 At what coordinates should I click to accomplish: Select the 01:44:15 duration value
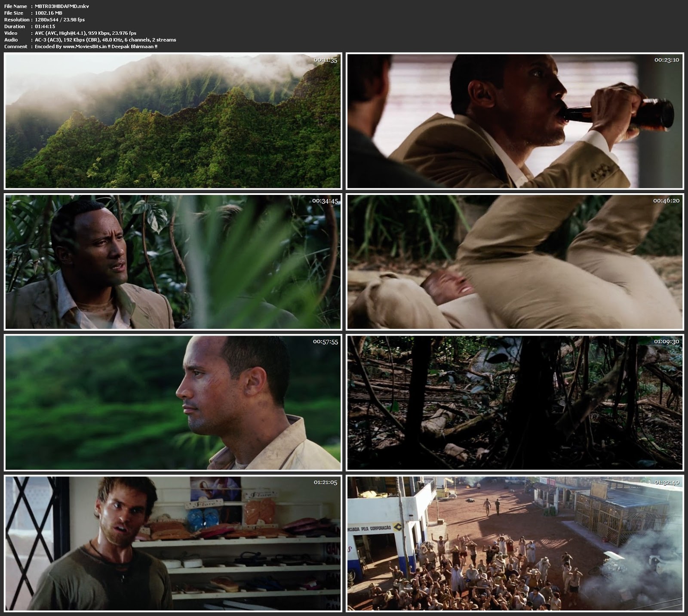click(45, 27)
